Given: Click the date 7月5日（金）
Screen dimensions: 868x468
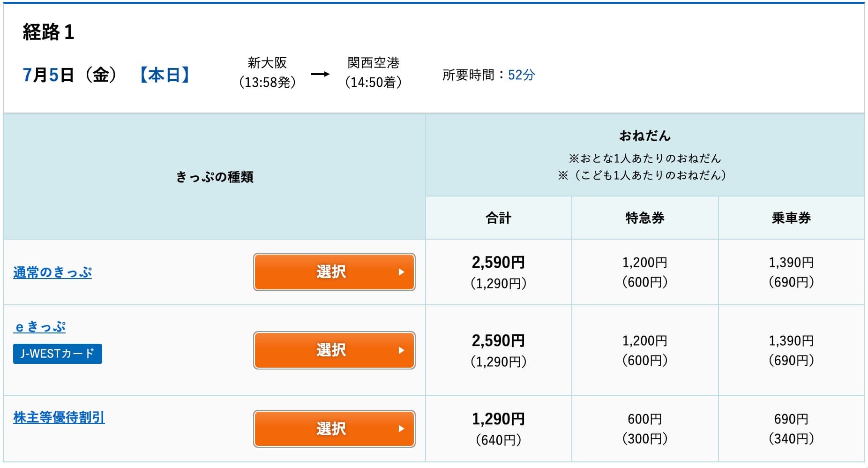Looking at the screenshot, I should pos(70,75).
